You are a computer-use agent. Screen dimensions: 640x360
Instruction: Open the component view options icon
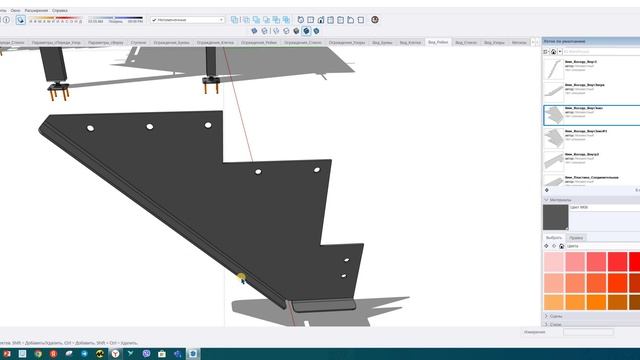[x=546, y=52]
